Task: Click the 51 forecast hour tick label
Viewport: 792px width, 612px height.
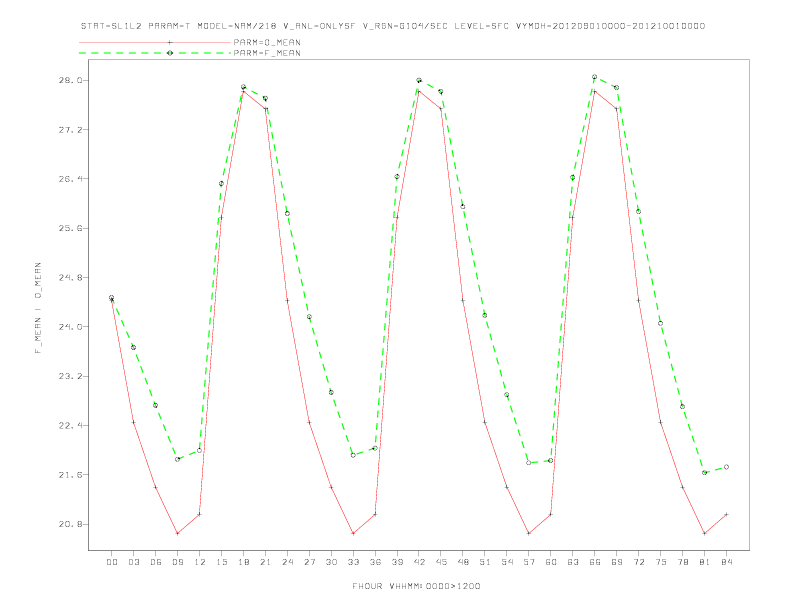Action: click(485, 562)
